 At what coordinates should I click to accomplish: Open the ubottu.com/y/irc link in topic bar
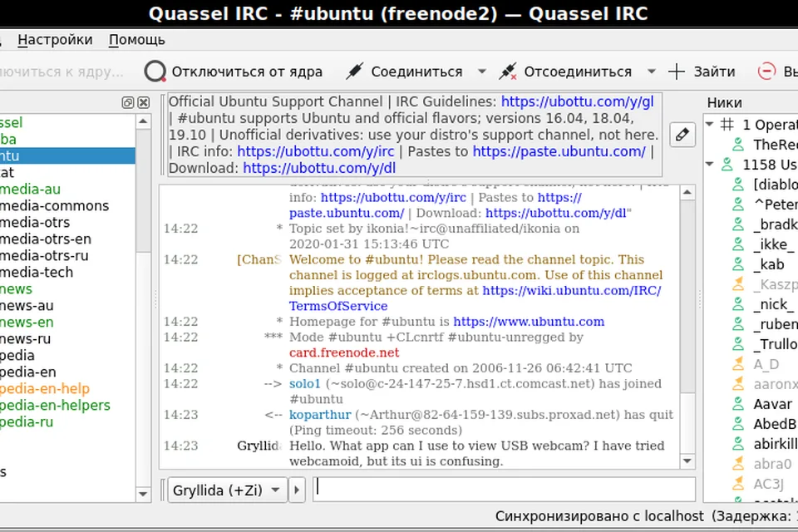[x=316, y=152]
